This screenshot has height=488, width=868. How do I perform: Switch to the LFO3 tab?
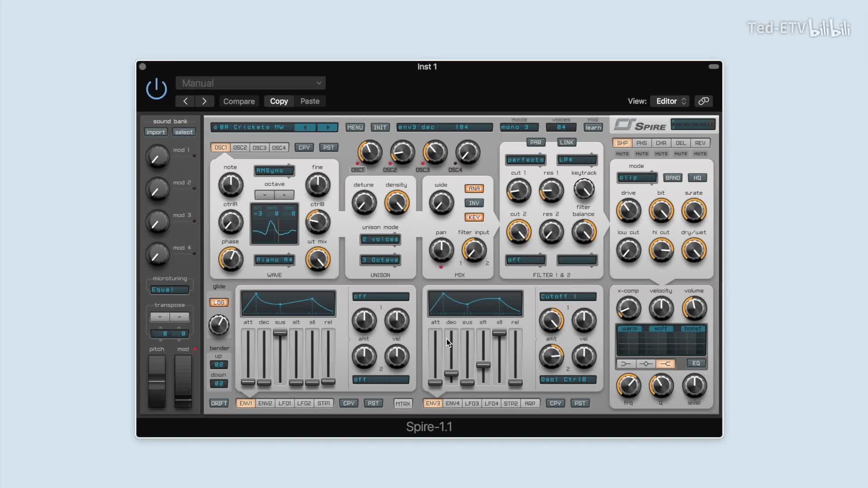[472, 404]
